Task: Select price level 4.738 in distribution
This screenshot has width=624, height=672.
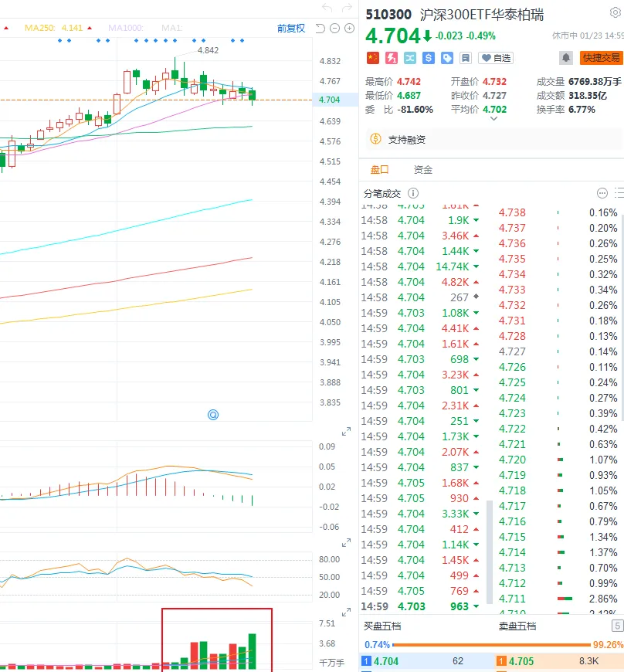Action: coord(512,212)
